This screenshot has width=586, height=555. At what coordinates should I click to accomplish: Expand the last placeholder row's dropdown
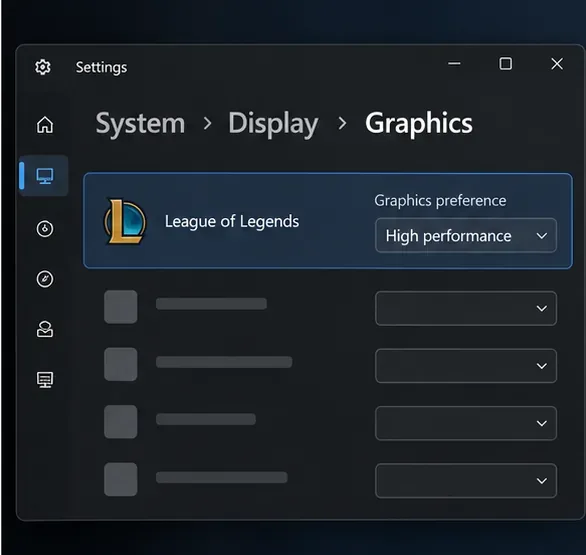coord(466,481)
